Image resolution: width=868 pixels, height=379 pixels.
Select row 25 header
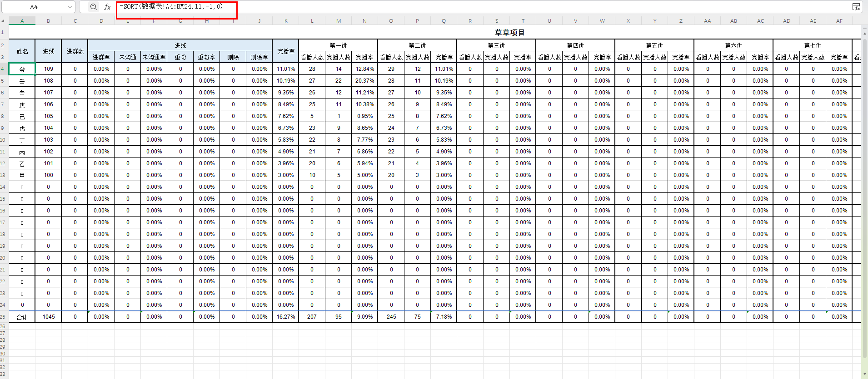pyautogui.click(x=4, y=317)
